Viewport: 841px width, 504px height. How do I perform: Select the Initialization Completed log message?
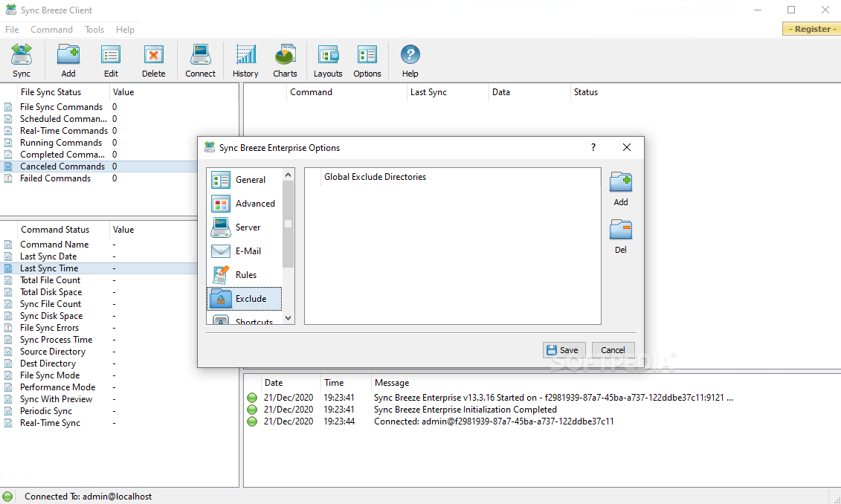[465, 410]
